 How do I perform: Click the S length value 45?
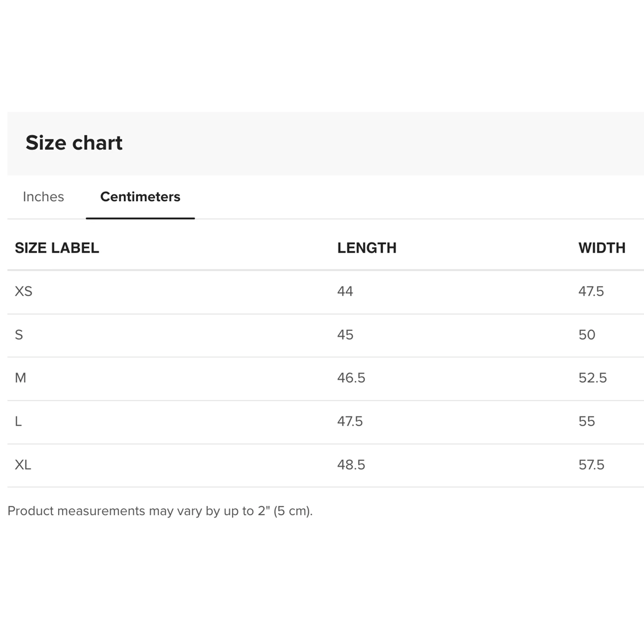coord(345,335)
